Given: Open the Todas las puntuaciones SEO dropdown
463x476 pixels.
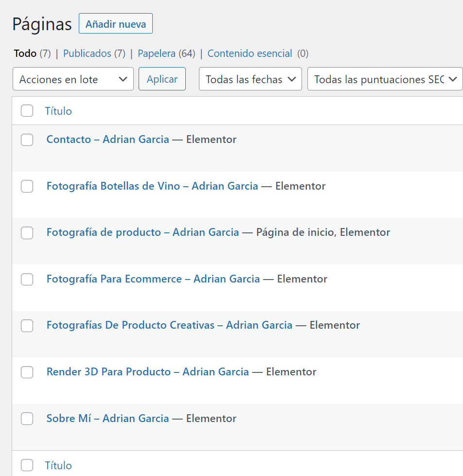Looking at the screenshot, I should tap(385, 79).
